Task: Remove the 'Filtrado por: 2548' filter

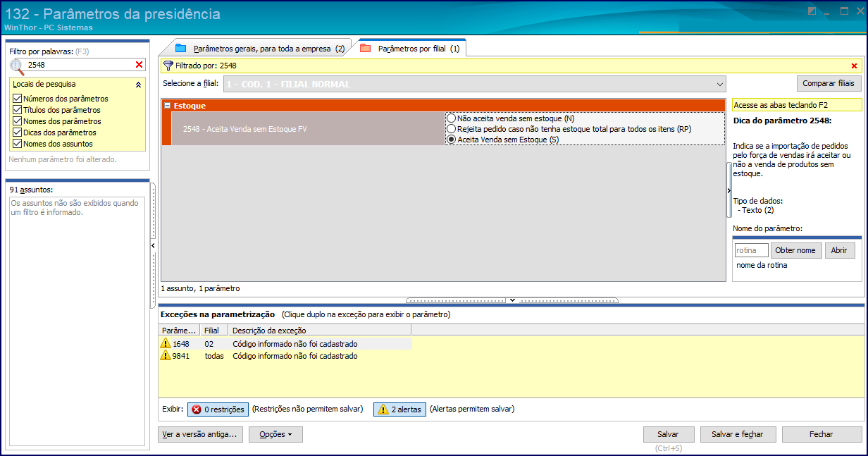Action: [854, 66]
